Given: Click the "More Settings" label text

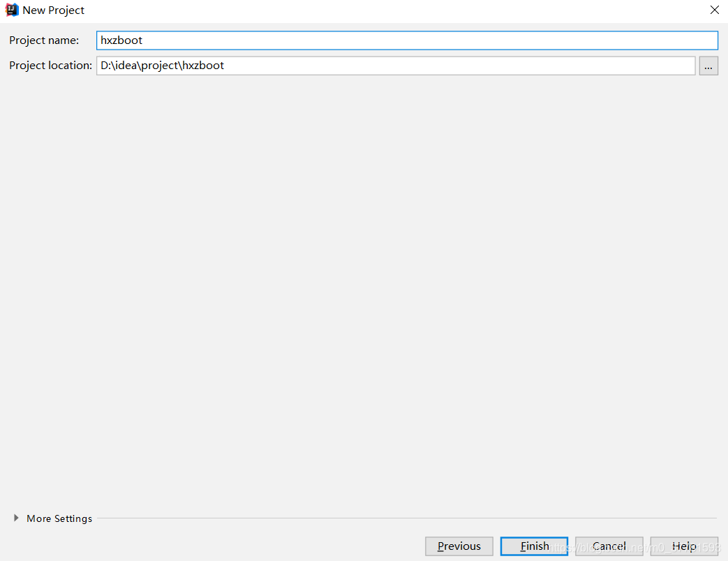Looking at the screenshot, I should coord(59,518).
